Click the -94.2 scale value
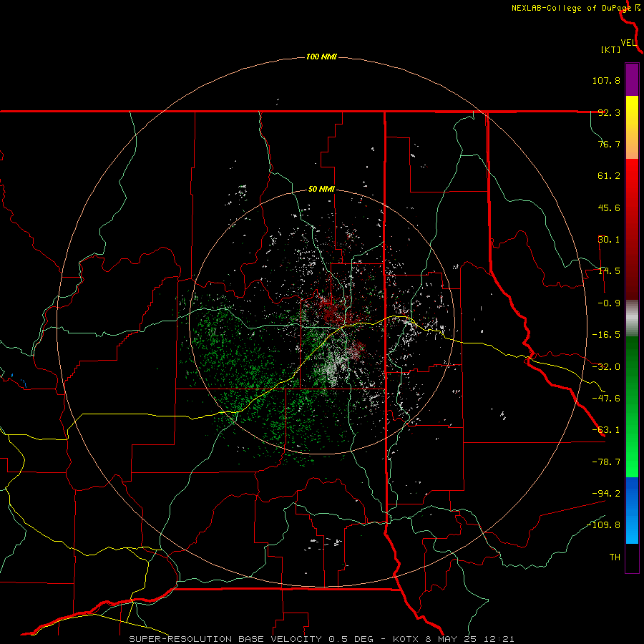The height and width of the screenshot is (644, 644). click(606, 494)
